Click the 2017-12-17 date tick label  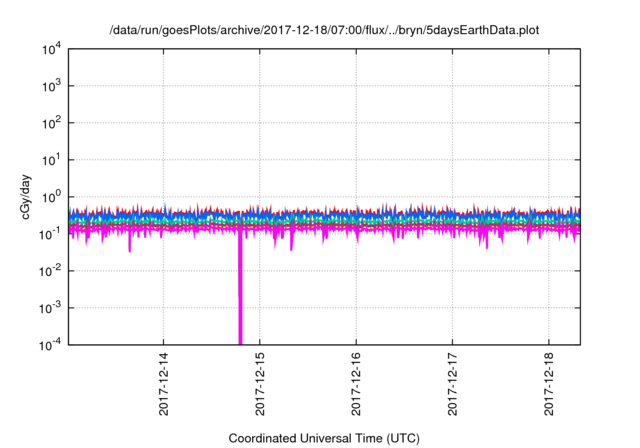click(x=452, y=384)
